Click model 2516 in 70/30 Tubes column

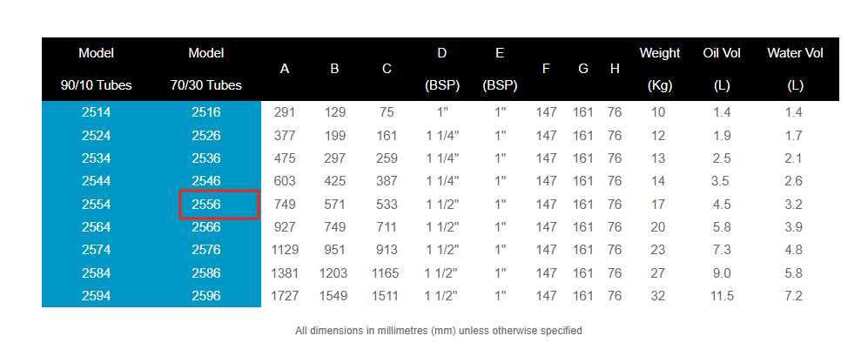206,112
